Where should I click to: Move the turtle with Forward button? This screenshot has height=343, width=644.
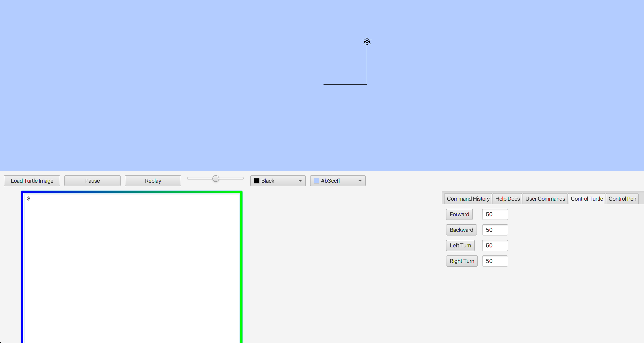[459, 214]
